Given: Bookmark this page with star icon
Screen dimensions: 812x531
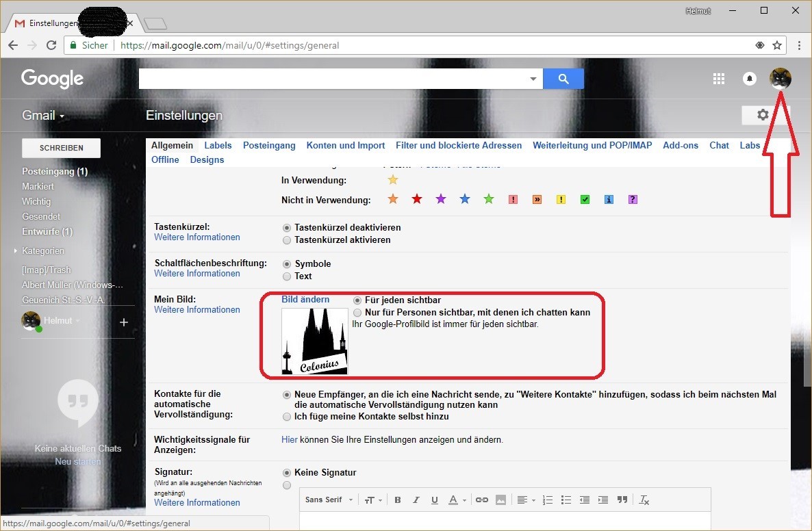Looking at the screenshot, I should [x=777, y=45].
